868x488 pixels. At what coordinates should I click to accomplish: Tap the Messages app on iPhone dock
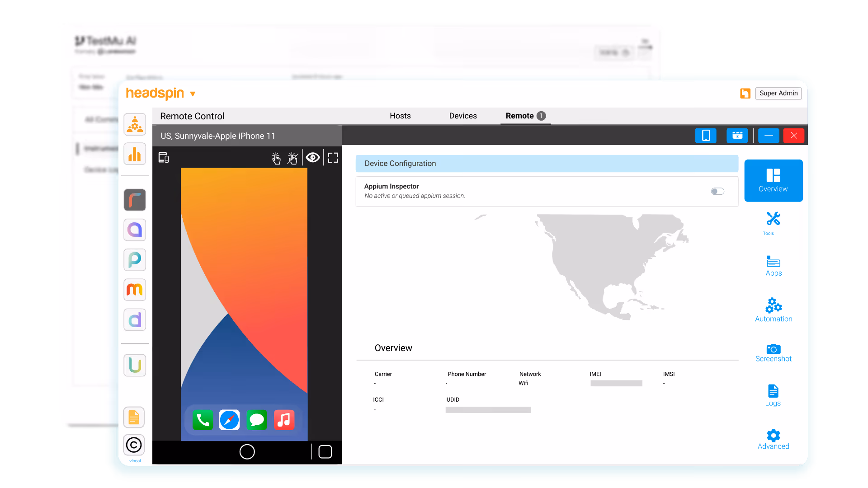tap(257, 420)
